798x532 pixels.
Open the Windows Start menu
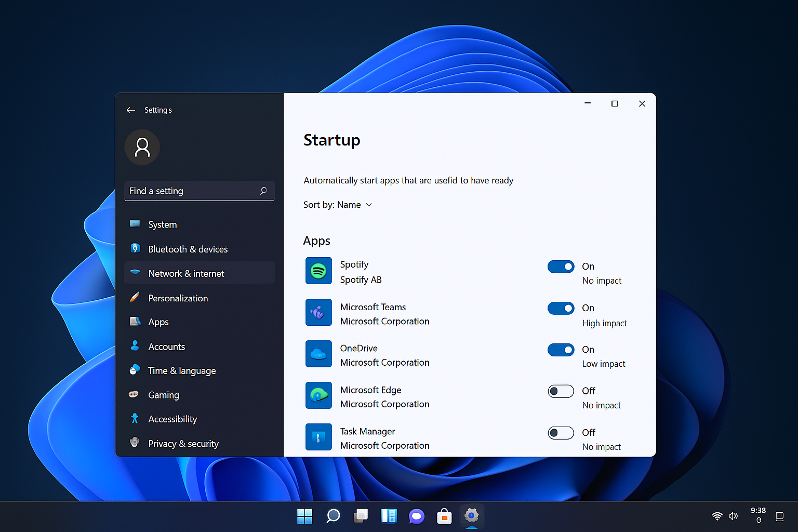[304, 516]
